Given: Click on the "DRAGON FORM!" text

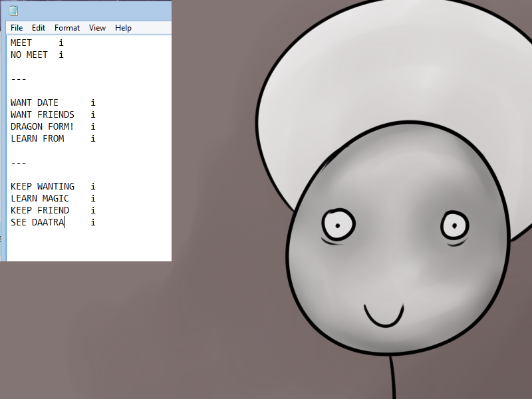Looking at the screenshot, I should [x=43, y=126].
